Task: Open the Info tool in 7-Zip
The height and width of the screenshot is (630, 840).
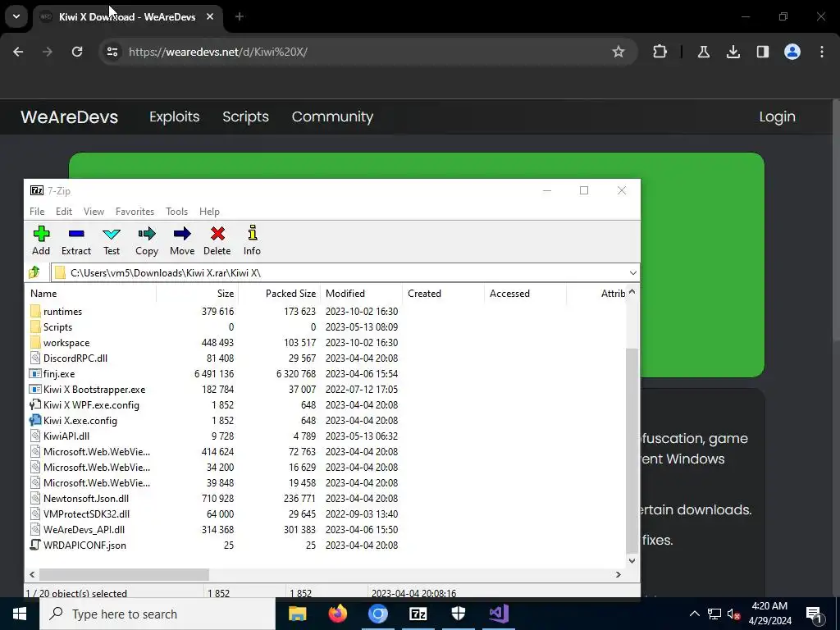Action: click(253, 233)
